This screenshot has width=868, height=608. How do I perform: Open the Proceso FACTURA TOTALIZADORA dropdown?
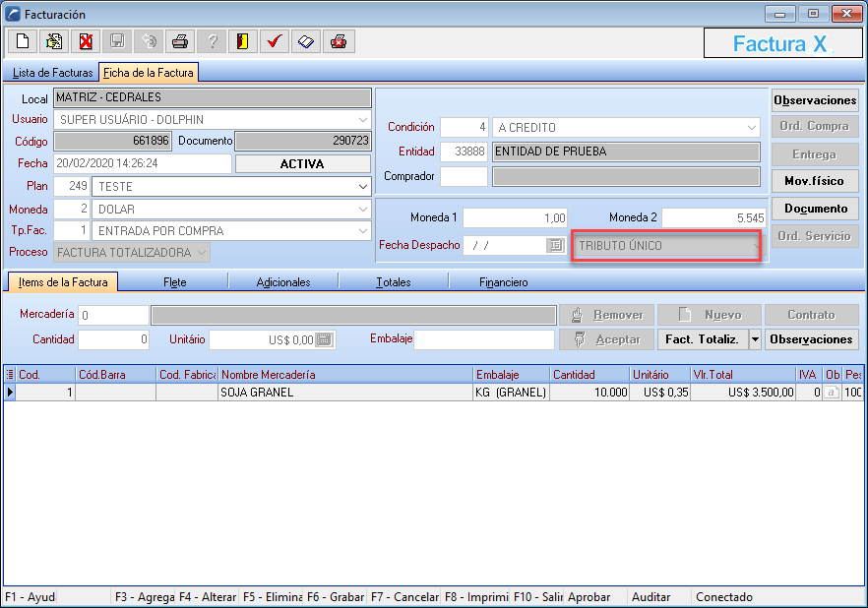point(202,252)
